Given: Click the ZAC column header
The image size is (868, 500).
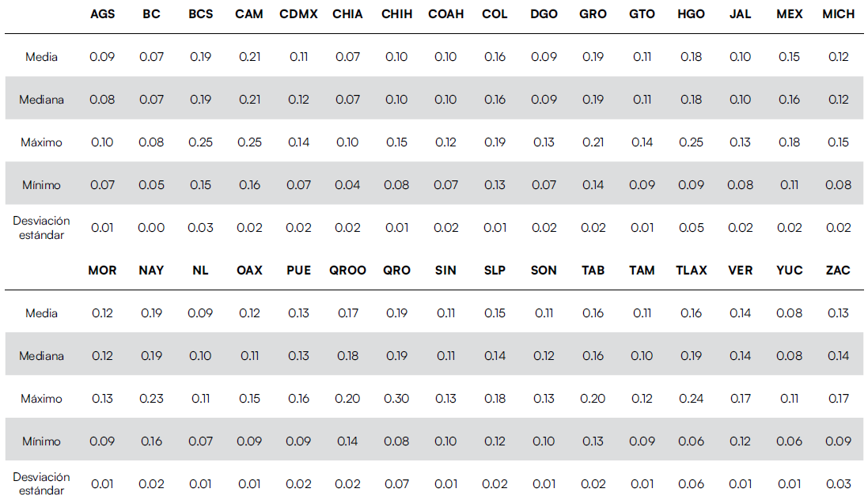Looking at the screenshot, I should 838,271.
